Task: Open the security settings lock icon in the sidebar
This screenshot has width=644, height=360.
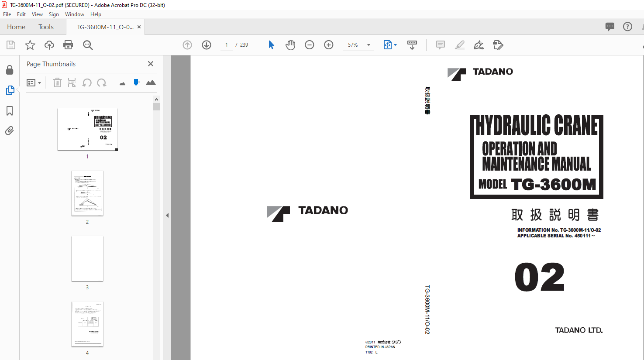Action: pos(10,70)
